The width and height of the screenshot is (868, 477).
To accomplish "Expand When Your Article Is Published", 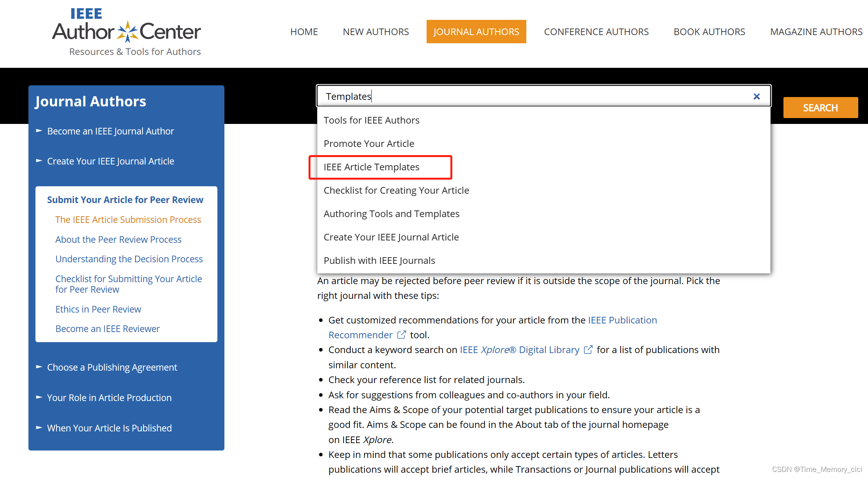I will point(39,428).
